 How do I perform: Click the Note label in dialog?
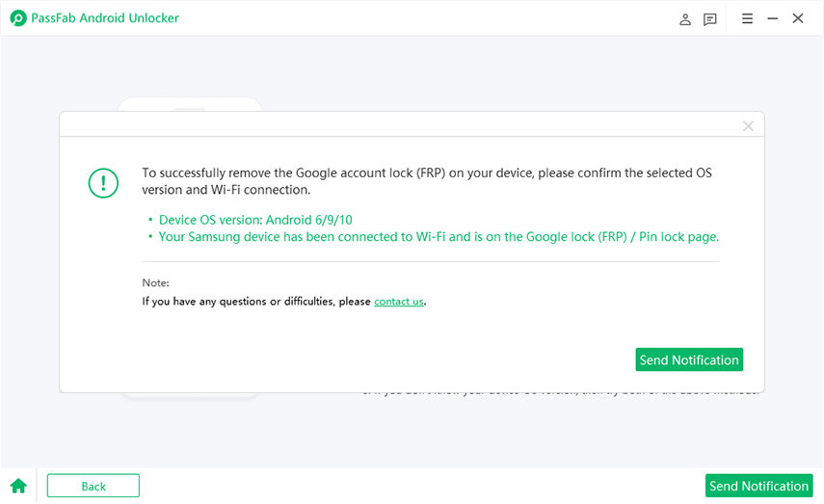click(x=155, y=283)
